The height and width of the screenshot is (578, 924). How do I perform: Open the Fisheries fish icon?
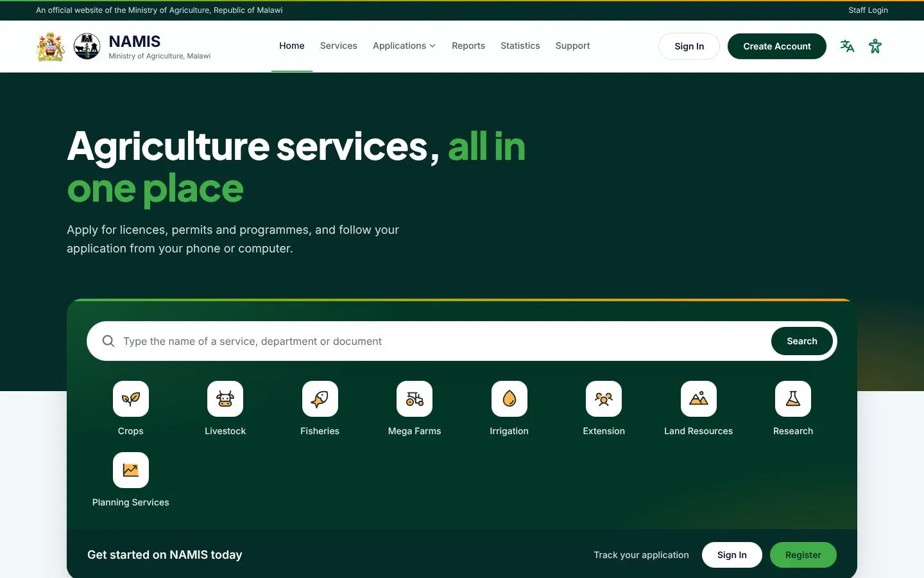pos(320,399)
